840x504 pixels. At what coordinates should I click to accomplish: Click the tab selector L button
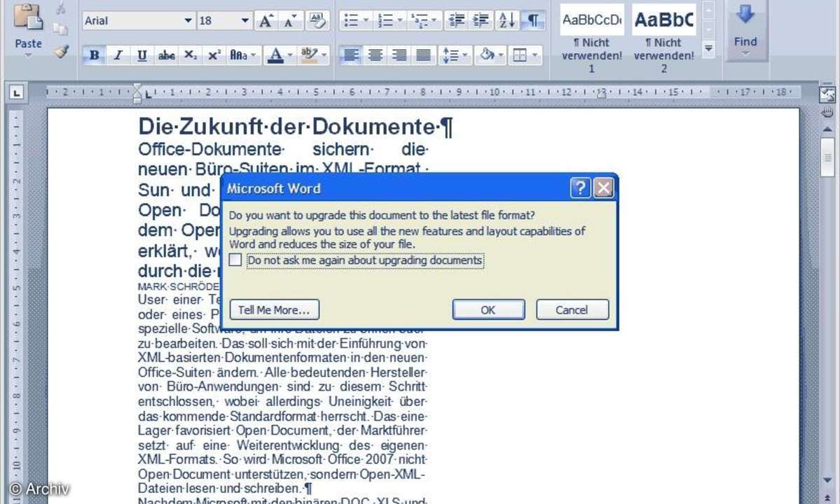(17, 93)
